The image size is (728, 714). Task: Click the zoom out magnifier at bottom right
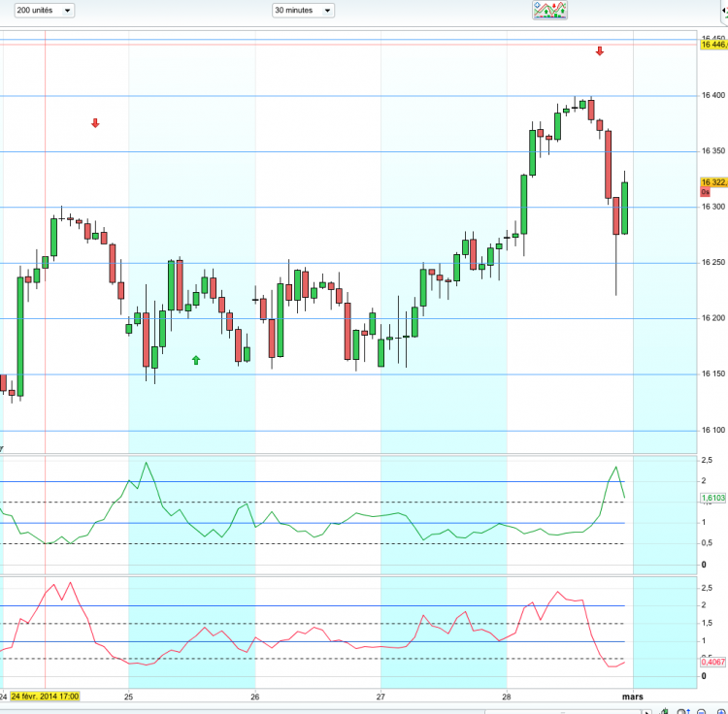(x=701, y=712)
